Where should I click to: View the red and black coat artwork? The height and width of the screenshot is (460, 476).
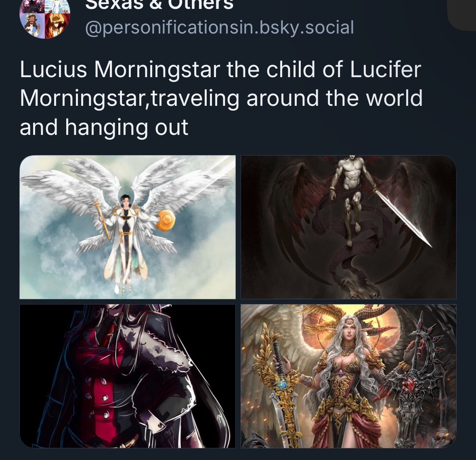(x=128, y=376)
